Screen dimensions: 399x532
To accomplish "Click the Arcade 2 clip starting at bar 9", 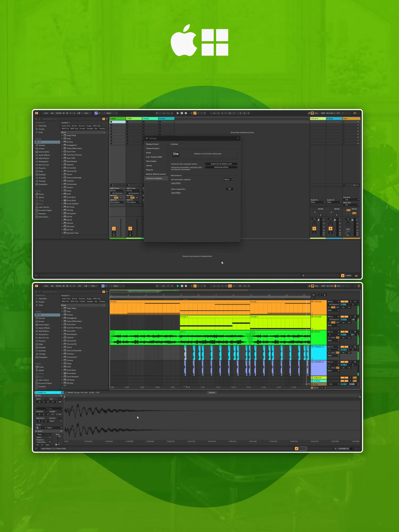I will coord(279,323).
